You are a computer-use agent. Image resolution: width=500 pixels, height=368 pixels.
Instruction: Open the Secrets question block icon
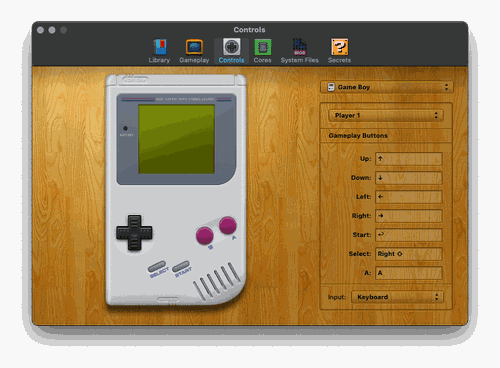pyautogui.click(x=339, y=47)
